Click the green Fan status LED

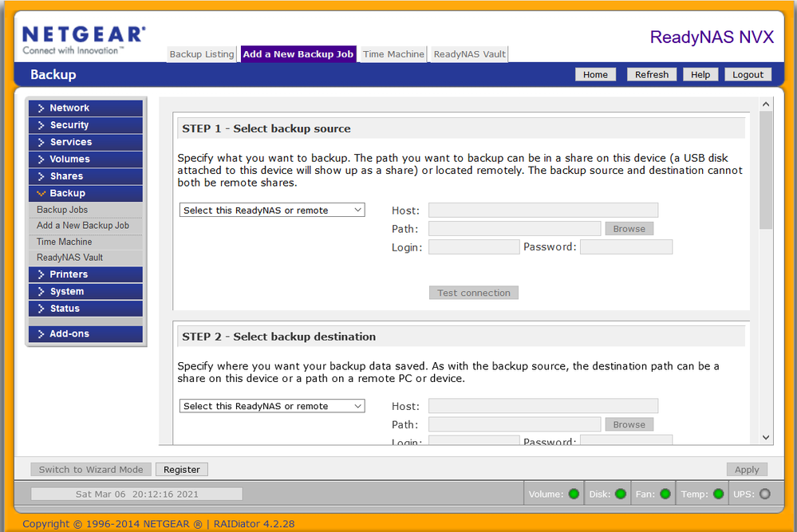point(665,494)
